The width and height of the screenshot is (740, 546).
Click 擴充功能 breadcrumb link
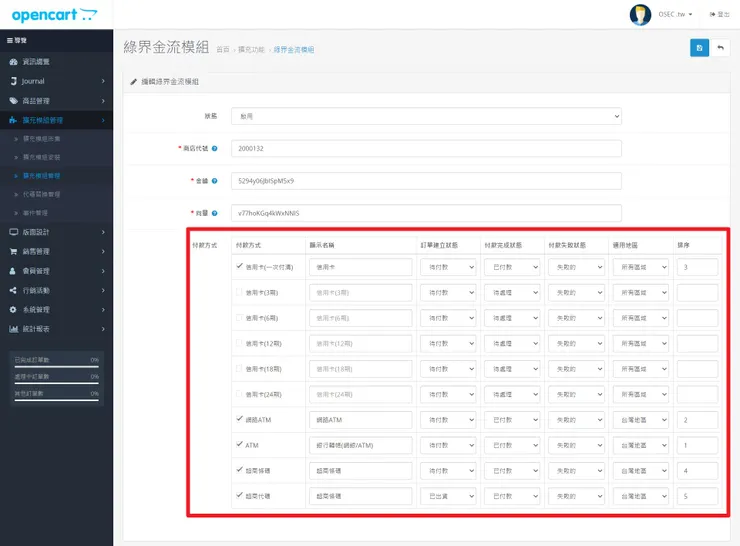click(251, 50)
